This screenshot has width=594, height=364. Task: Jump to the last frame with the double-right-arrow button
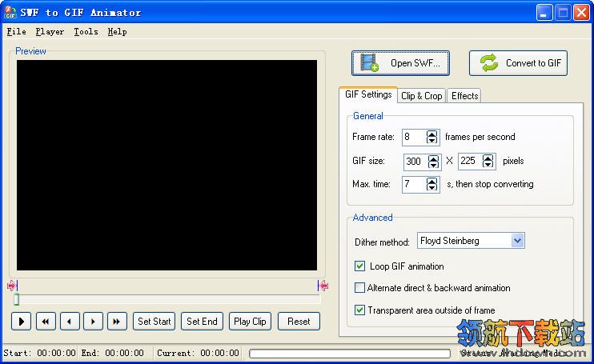point(117,322)
